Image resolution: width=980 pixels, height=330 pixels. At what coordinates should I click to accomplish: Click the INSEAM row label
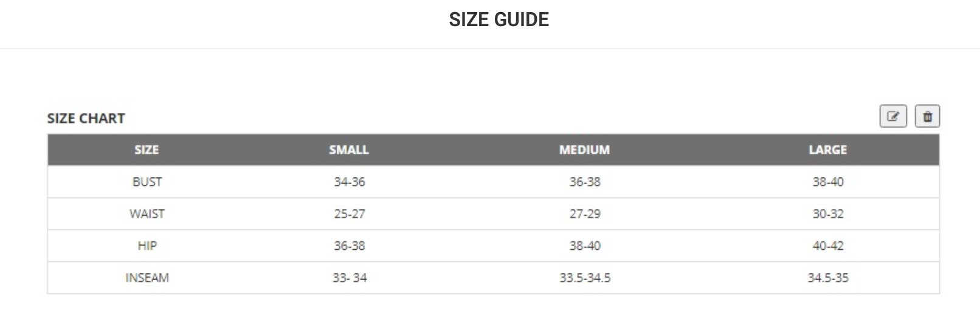(147, 278)
